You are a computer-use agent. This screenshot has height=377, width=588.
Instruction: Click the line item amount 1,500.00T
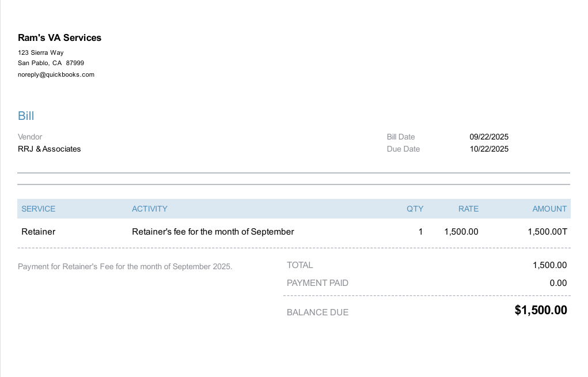click(547, 232)
